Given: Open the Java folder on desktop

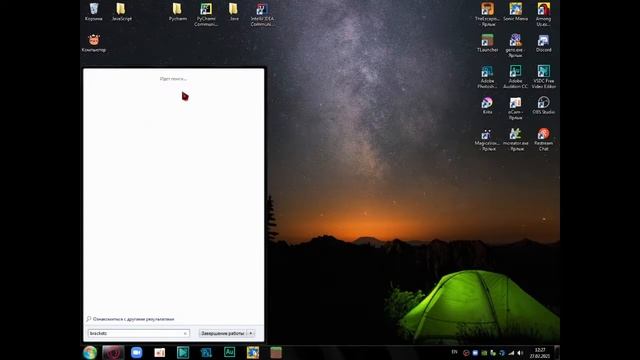Looking at the screenshot, I should [233, 11].
